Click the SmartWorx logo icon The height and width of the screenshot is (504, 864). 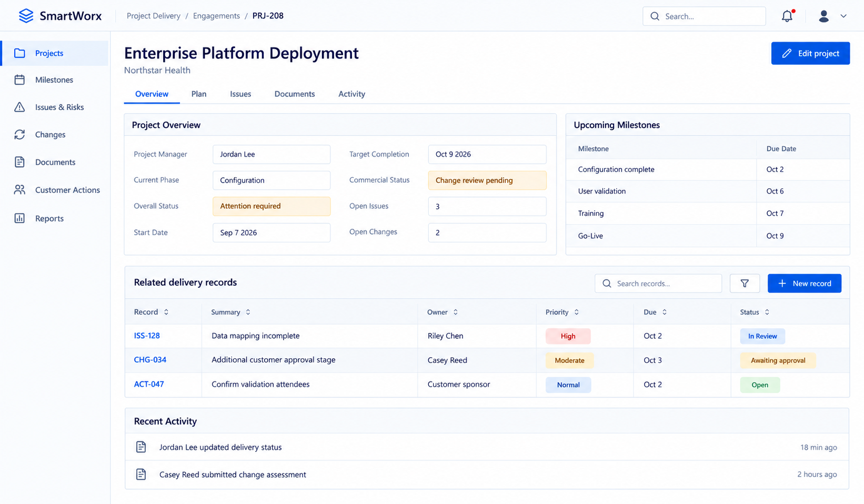[x=26, y=16]
